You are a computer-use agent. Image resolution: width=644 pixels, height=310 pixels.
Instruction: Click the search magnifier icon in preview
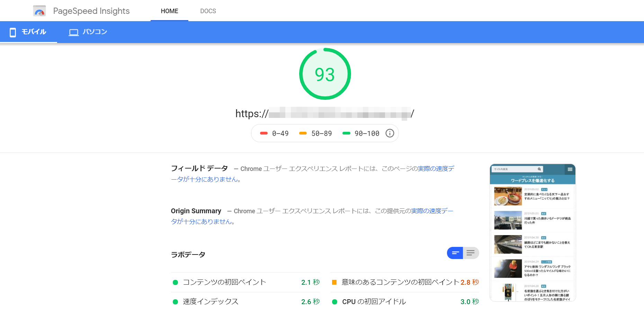539,169
